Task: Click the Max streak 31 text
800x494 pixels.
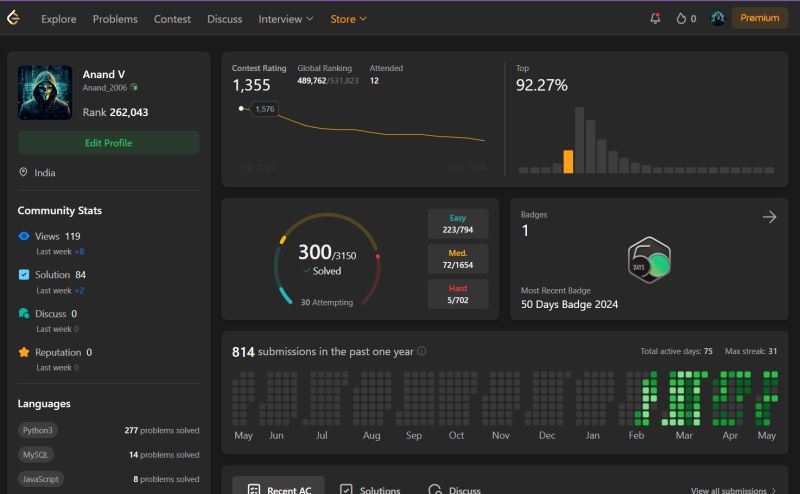Action: [751, 351]
